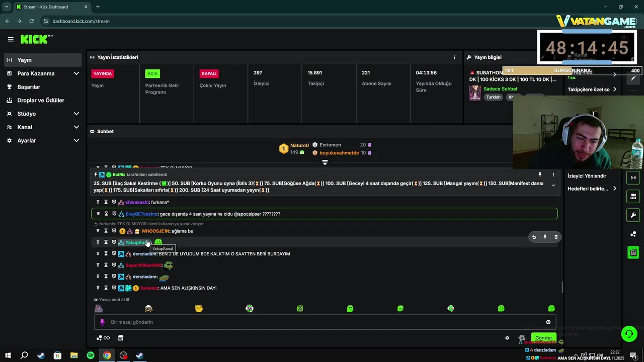Screen dimensions: 644x362
Task: Click the green clapperboard clip icon
Action: pyautogui.click(x=633, y=252)
